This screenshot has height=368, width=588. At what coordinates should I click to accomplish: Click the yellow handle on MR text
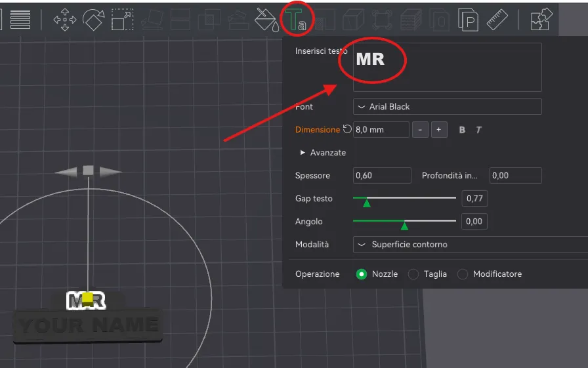(x=87, y=298)
